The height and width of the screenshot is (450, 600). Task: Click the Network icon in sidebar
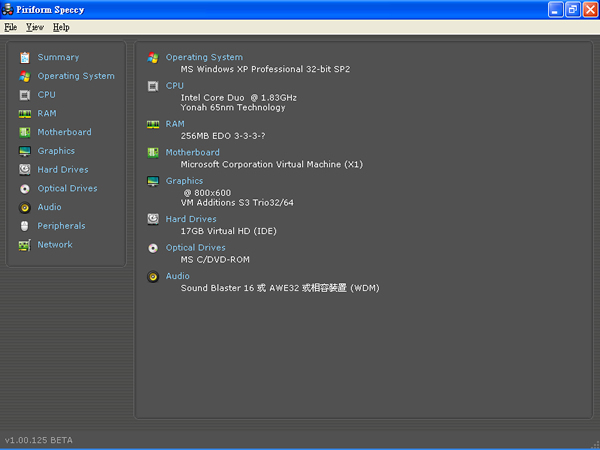point(24,245)
